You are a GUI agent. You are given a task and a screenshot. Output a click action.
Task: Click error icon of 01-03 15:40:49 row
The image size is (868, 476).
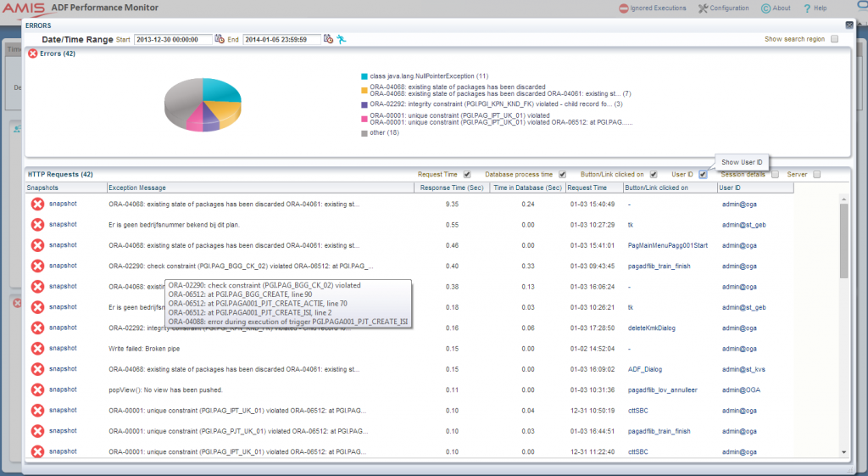click(37, 204)
